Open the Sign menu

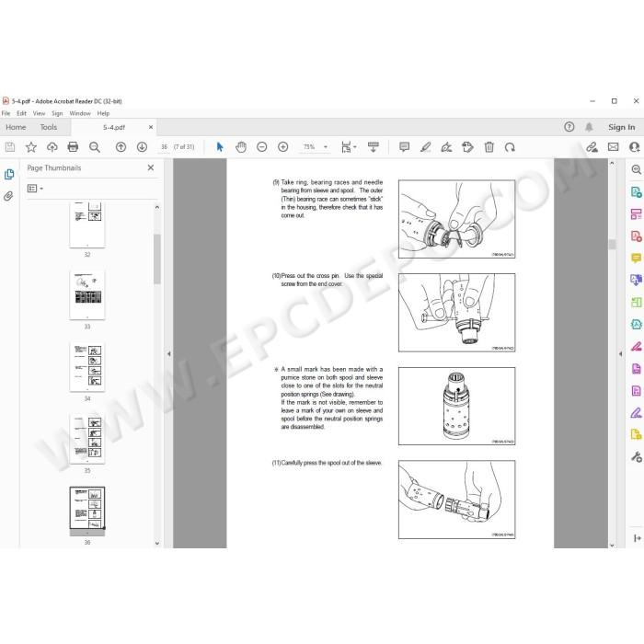[57, 113]
